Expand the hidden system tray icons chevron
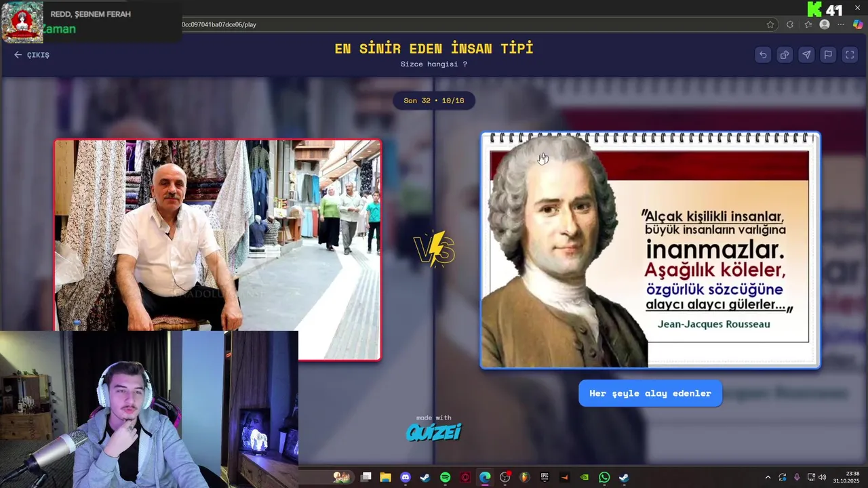Screen dimensions: 868x488 pos(768,477)
